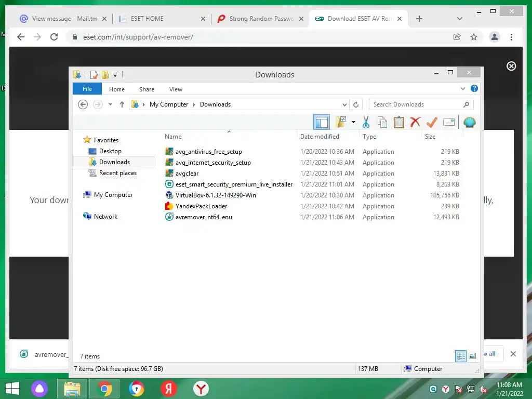Open the File ribbon tab
Screen dimensions: 532x399
87,89
